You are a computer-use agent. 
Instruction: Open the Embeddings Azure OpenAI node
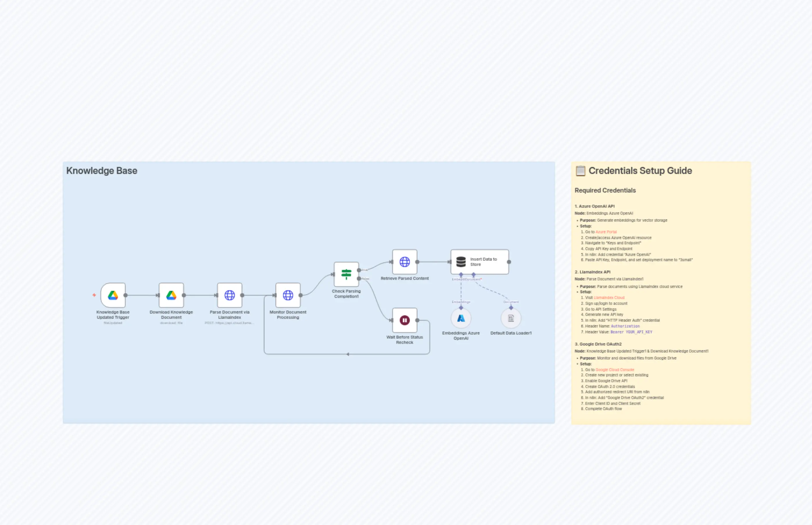coord(461,318)
